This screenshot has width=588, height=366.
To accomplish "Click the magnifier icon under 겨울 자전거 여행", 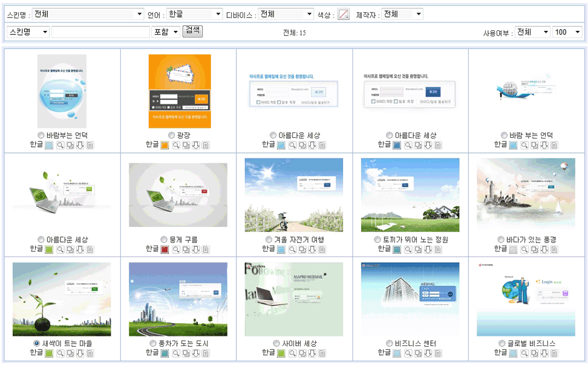I will click(292, 249).
